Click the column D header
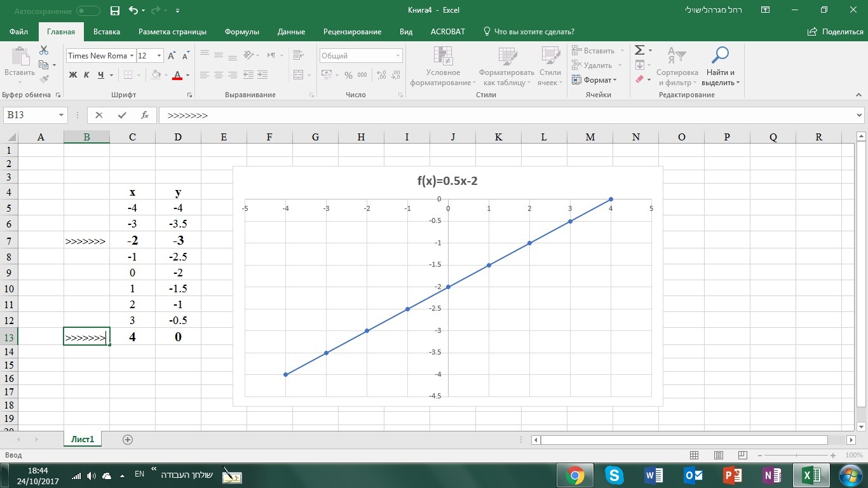Viewport: 868px width, 488px height. 178,137
